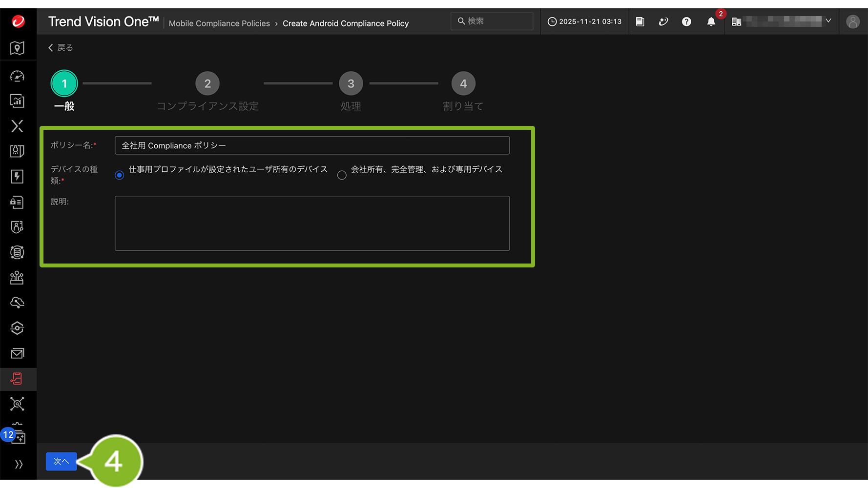868x488 pixels.
Task: Select company-owned fully managed device option
Action: pos(342,175)
